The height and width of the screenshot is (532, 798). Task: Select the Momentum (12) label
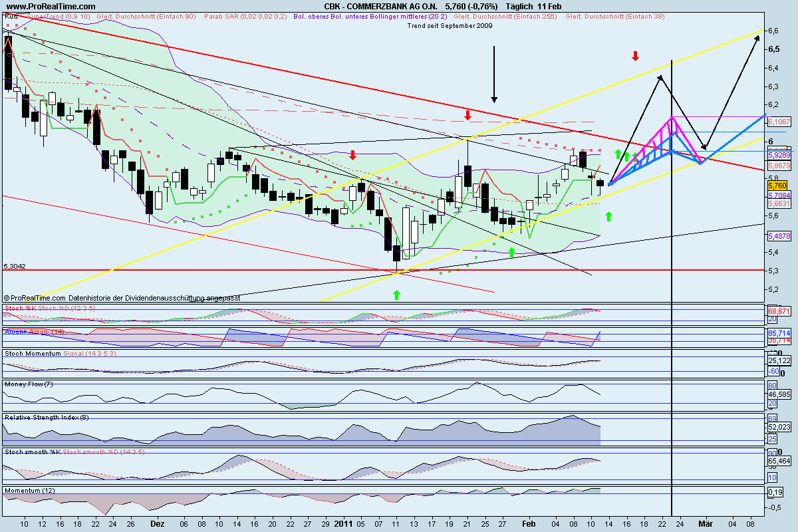pyautogui.click(x=29, y=491)
